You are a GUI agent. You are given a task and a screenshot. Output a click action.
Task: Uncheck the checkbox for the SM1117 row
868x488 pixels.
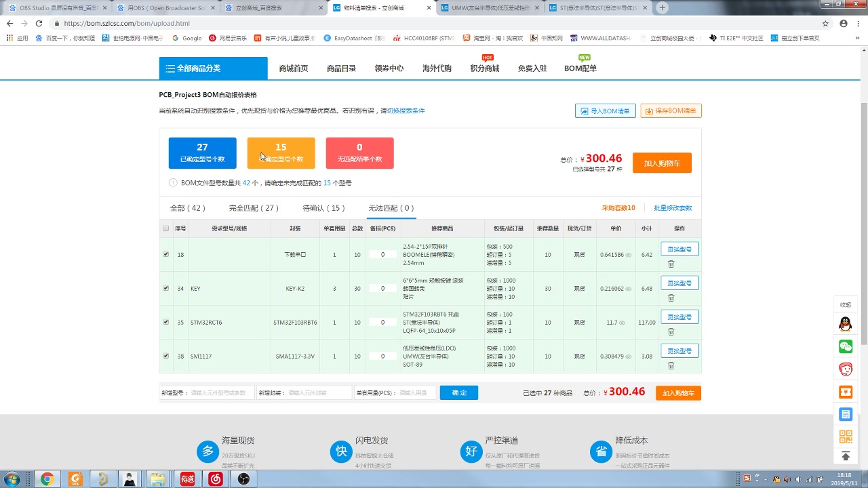[165, 356]
